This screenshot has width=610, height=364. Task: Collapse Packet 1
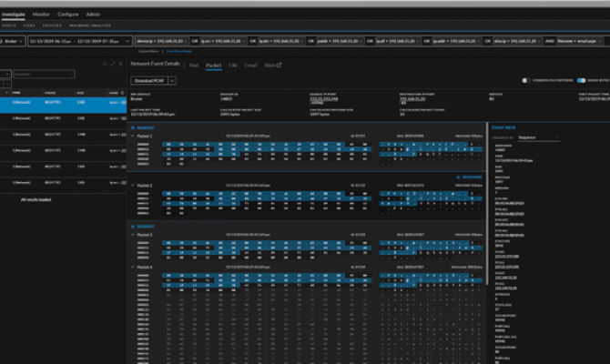coord(133,136)
